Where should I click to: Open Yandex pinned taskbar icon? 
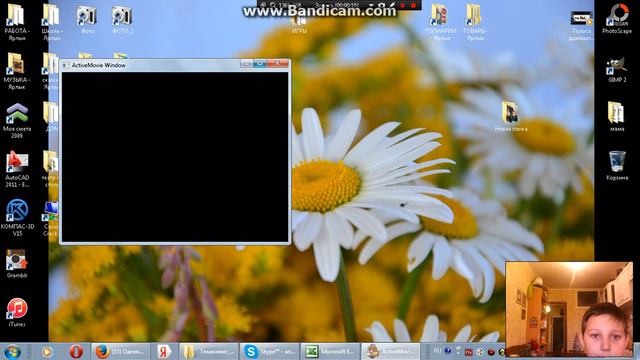tap(164, 351)
